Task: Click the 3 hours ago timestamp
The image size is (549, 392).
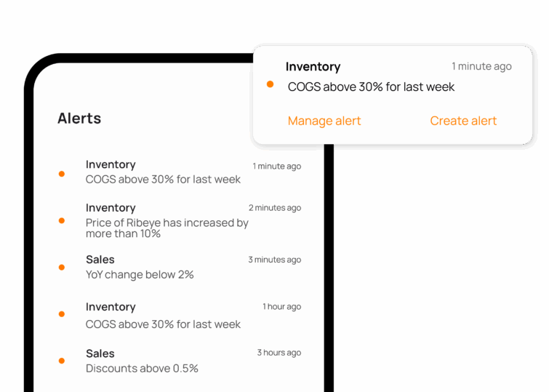Action: (278, 353)
